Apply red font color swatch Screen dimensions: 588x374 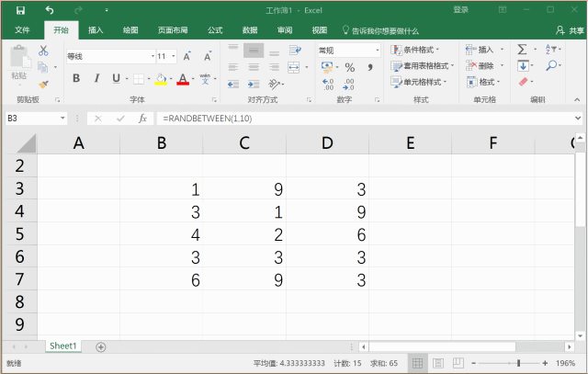point(183,84)
